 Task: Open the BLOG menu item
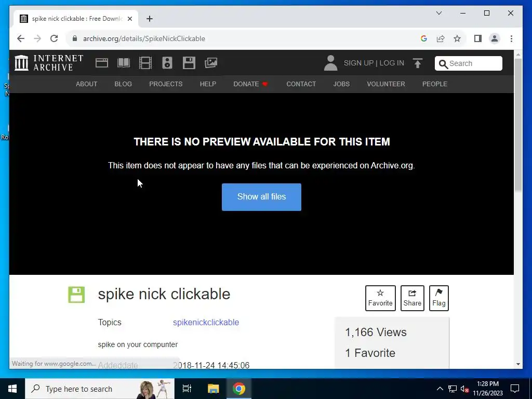123,84
